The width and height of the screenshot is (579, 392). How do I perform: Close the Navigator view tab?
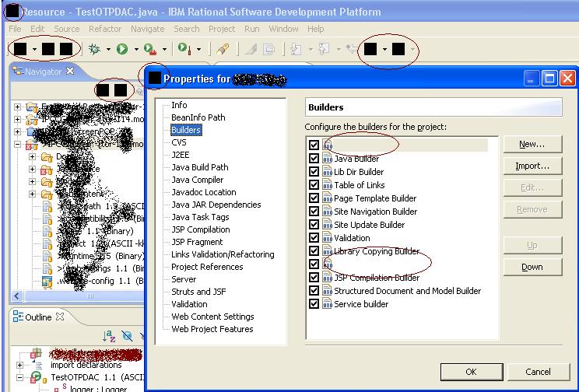tap(68, 71)
